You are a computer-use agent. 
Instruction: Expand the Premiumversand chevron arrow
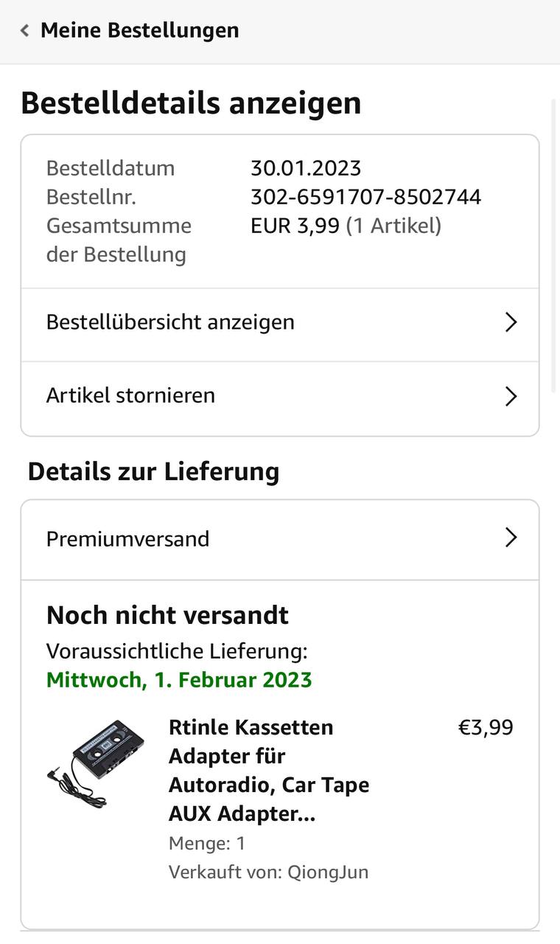511,538
